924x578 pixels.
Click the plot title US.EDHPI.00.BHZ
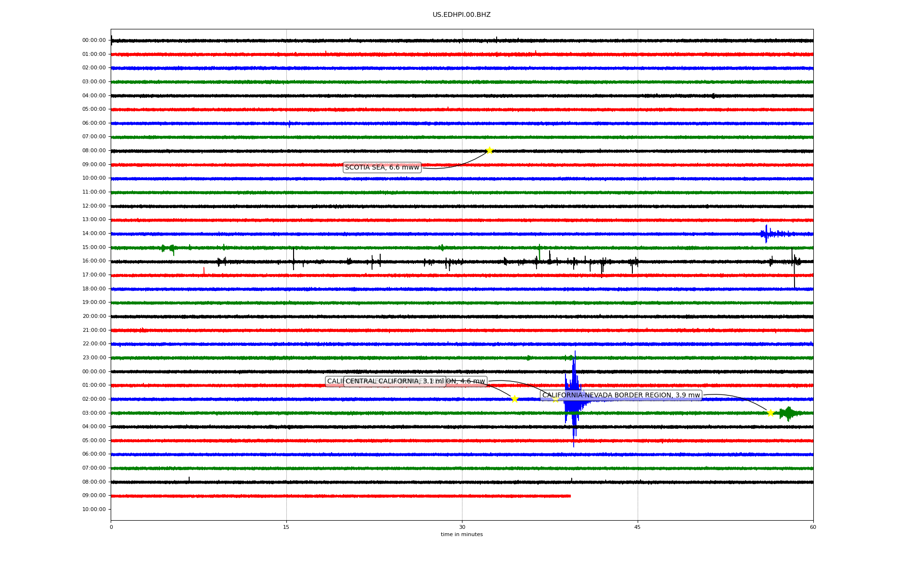[x=462, y=15]
